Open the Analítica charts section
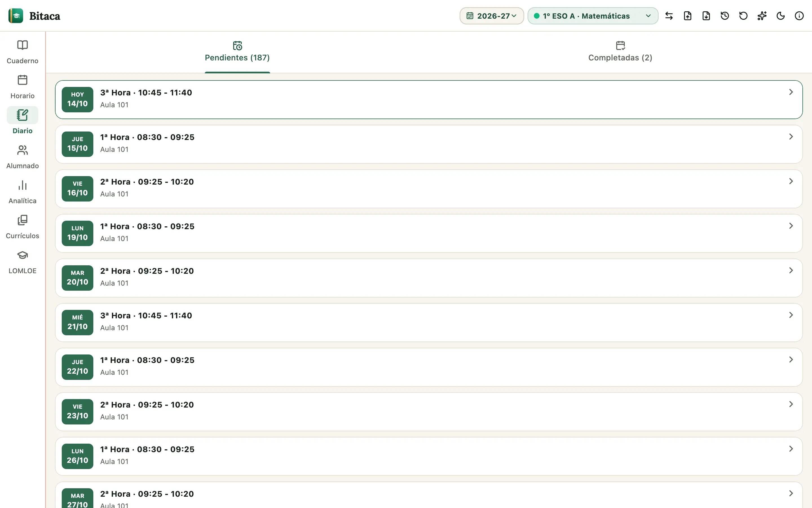 tap(23, 192)
